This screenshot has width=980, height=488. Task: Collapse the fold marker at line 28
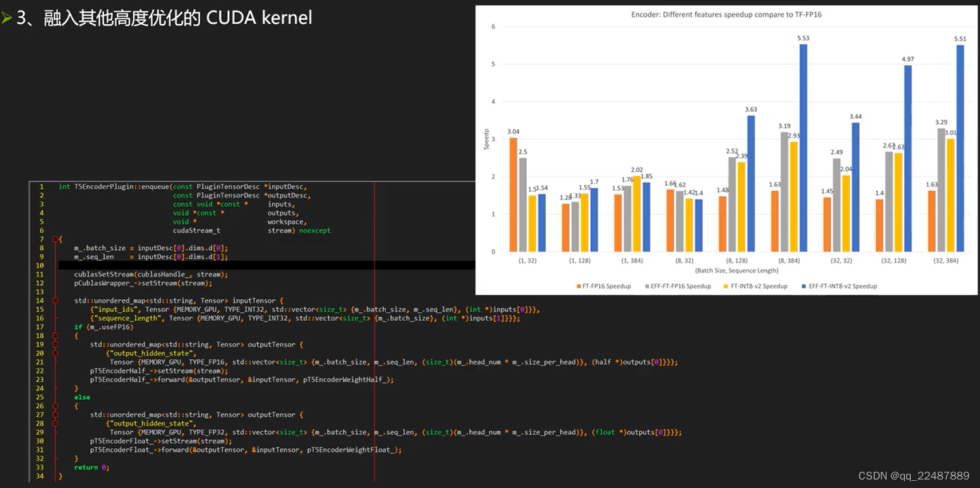pyautogui.click(x=55, y=423)
